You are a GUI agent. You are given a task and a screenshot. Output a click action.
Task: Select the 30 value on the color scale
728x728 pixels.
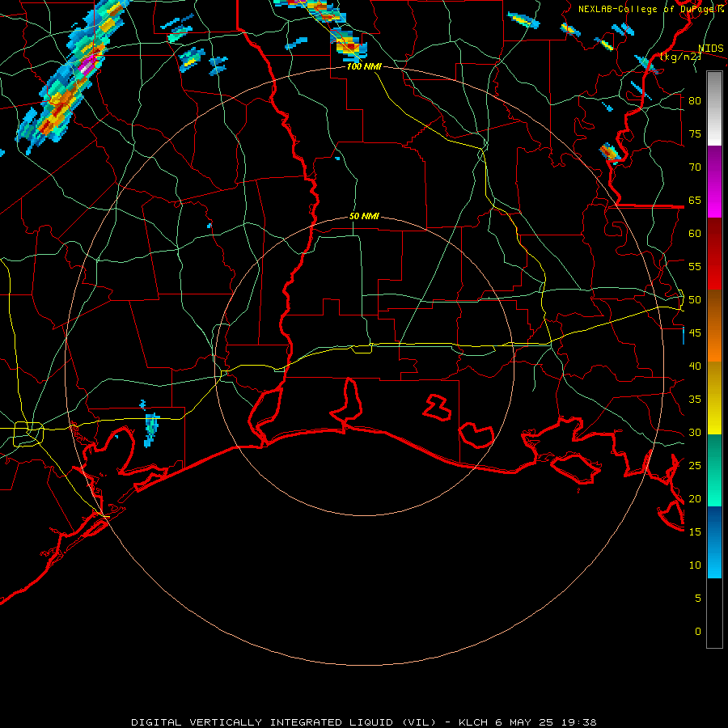point(695,433)
